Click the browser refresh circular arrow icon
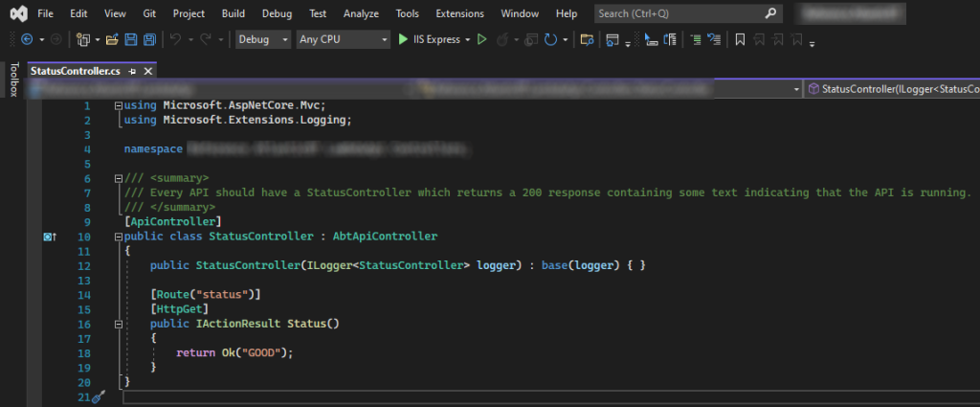Image resolution: width=980 pixels, height=407 pixels. (550, 39)
